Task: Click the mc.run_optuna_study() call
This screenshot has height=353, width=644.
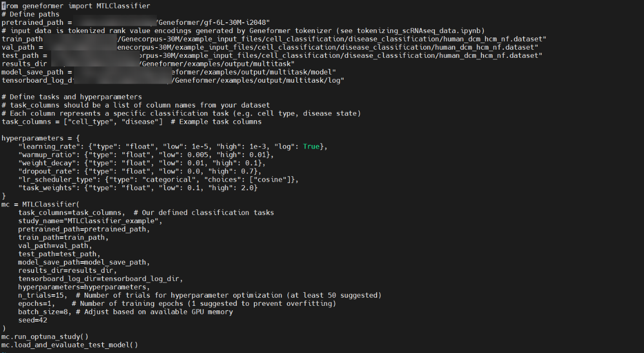Action: (x=45, y=336)
